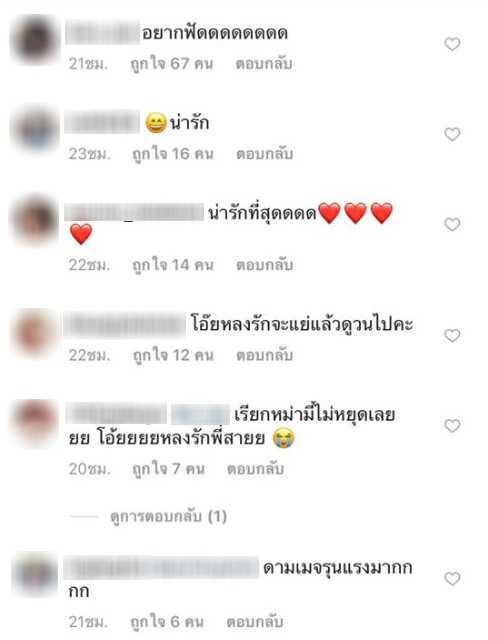View likes list ถูกใจ 67 คน
This screenshot has height=640, width=488.
172,64
